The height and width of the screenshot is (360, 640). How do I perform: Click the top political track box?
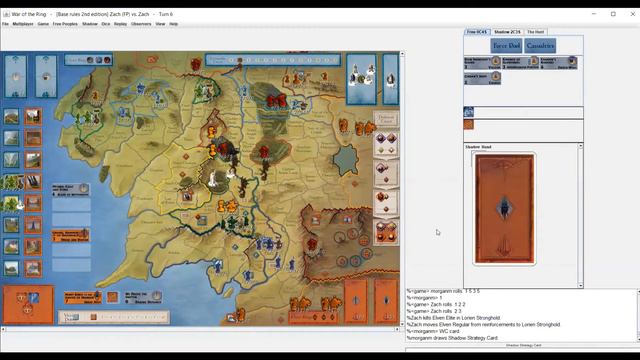pyautogui.click(x=386, y=144)
